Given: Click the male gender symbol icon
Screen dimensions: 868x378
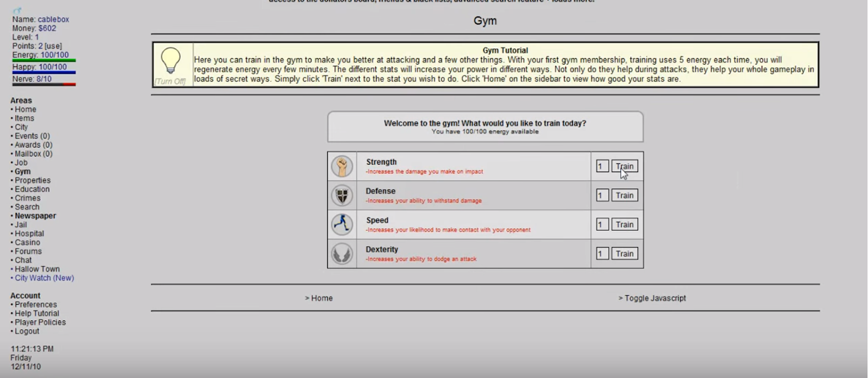Looking at the screenshot, I should tap(17, 11).
